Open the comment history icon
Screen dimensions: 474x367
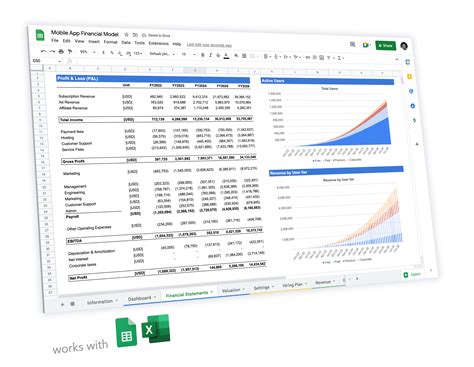point(353,44)
